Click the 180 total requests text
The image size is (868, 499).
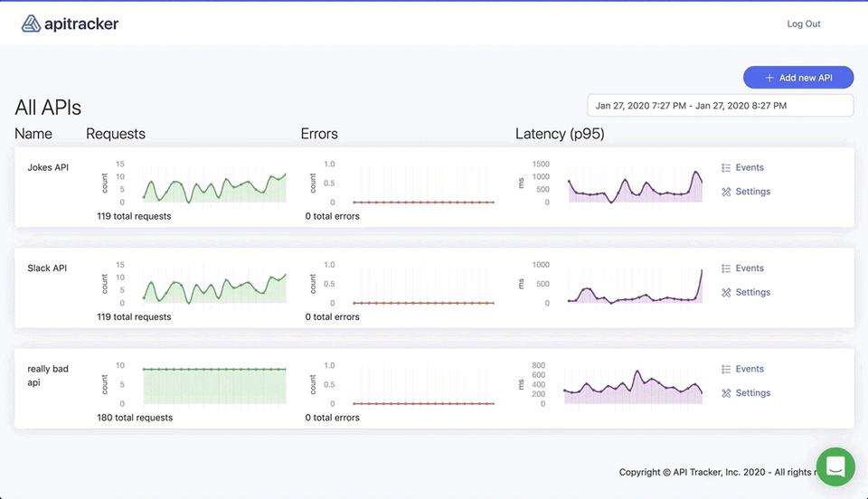pos(135,418)
